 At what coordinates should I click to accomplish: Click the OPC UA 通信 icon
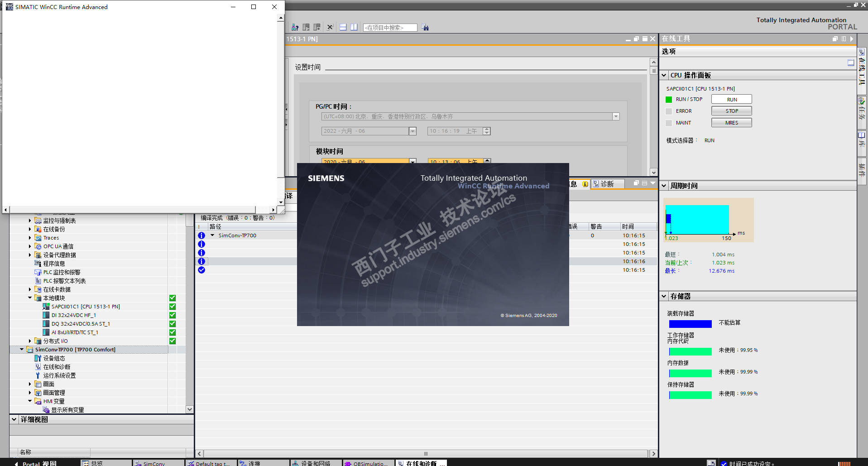tap(38, 246)
